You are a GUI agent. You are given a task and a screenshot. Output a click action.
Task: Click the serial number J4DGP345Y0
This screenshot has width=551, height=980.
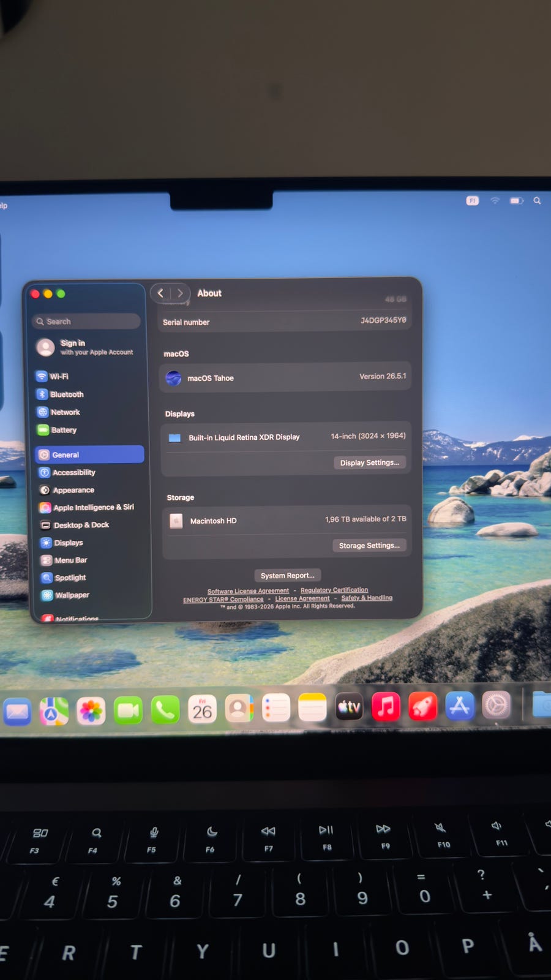coord(383,320)
